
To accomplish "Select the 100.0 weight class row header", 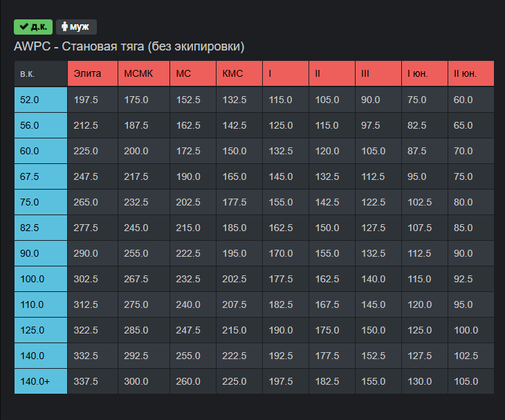I will [41, 279].
